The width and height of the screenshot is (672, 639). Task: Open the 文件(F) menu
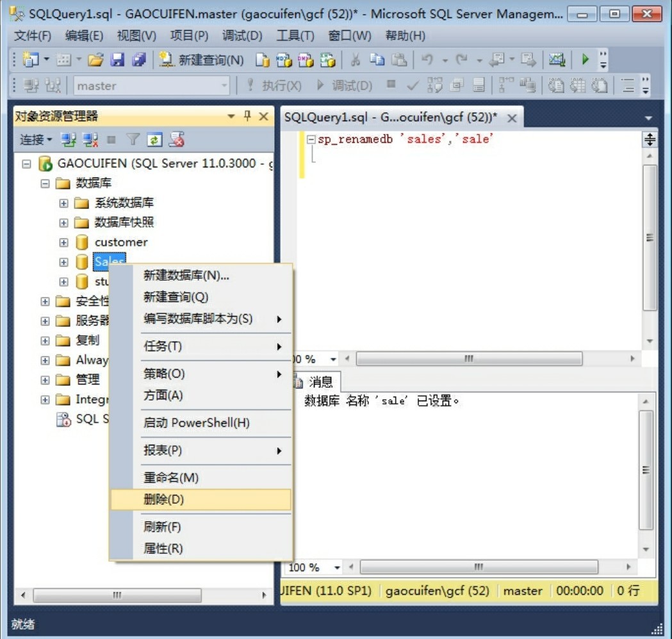[33, 36]
